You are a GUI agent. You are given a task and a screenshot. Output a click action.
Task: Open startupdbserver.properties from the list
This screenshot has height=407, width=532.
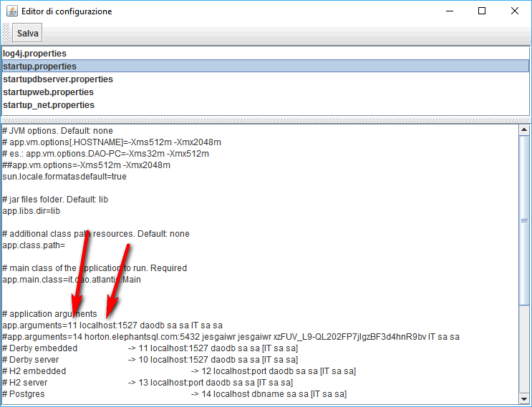[266, 79]
